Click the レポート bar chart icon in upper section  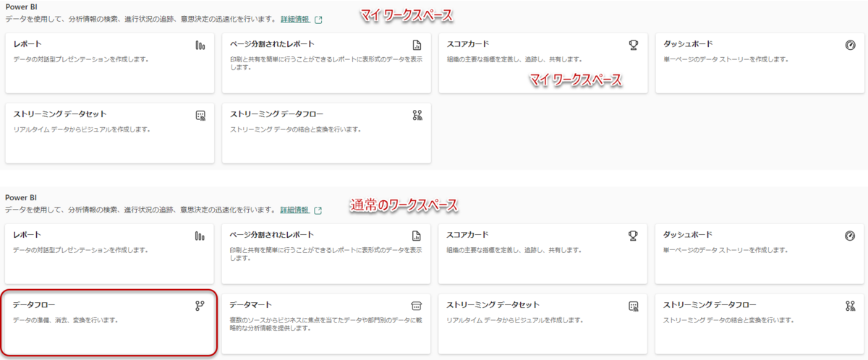coord(200,45)
